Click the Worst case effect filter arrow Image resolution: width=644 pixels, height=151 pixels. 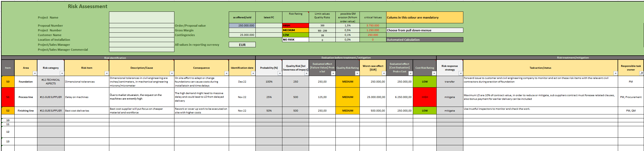(384, 73)
